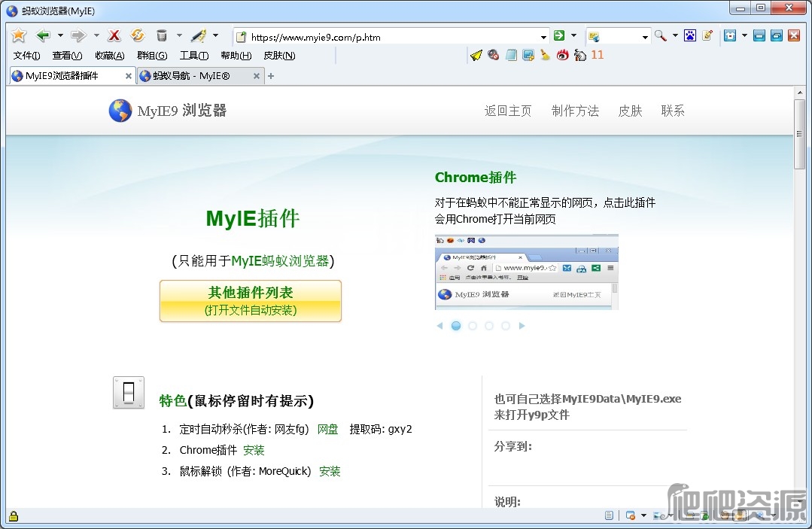Click the gray forward arrow

78,35
